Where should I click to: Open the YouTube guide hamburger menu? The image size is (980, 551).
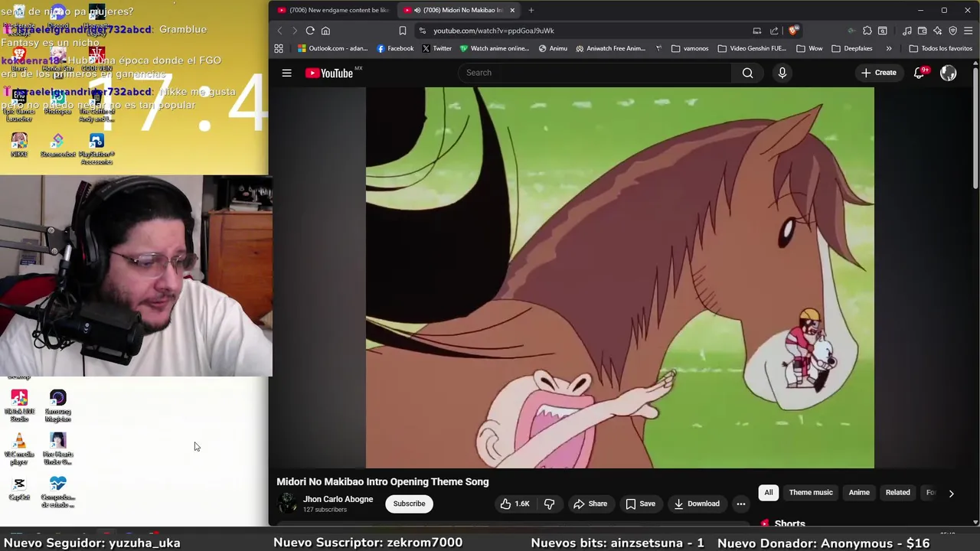(286, 73)
